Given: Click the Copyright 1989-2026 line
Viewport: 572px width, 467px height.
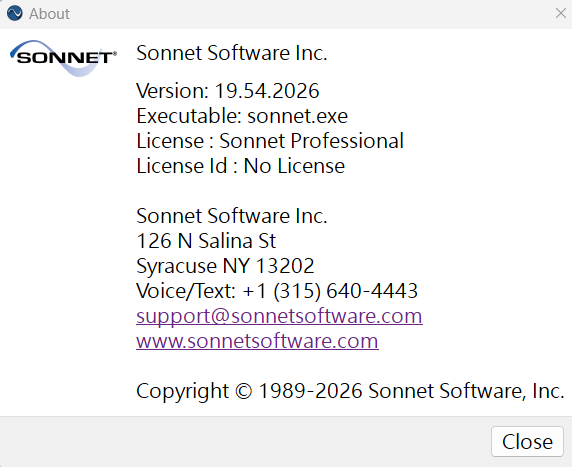Looking at the screenshot, I should [350, 391].
